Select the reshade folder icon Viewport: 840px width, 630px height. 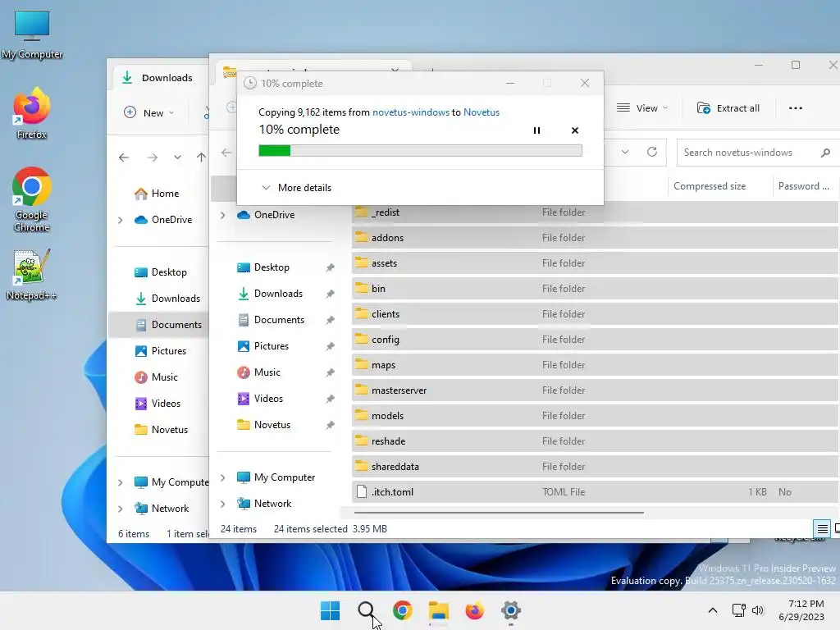(x=362, y=441)
